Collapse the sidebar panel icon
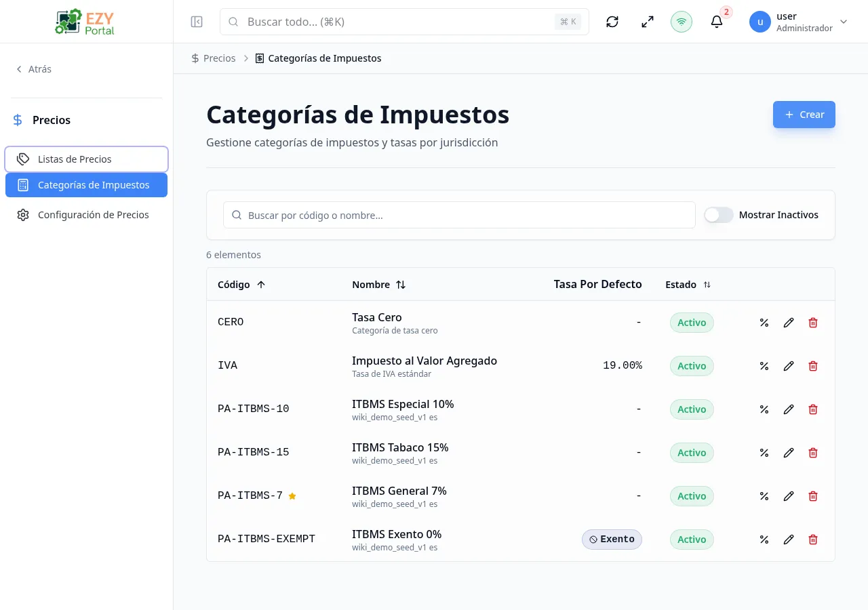Screen dimensions: 868x610 click(x=197, y=22)
